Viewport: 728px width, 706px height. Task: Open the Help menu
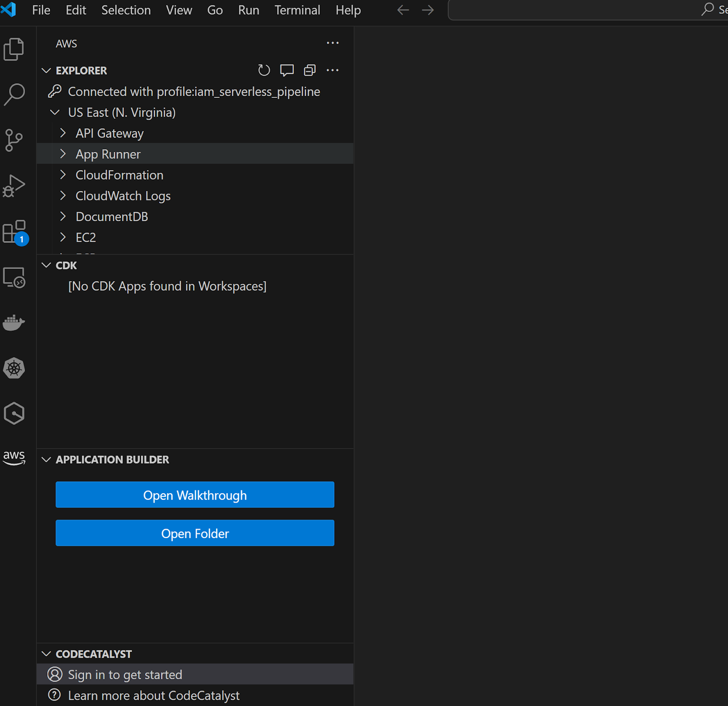coord(348,10)
